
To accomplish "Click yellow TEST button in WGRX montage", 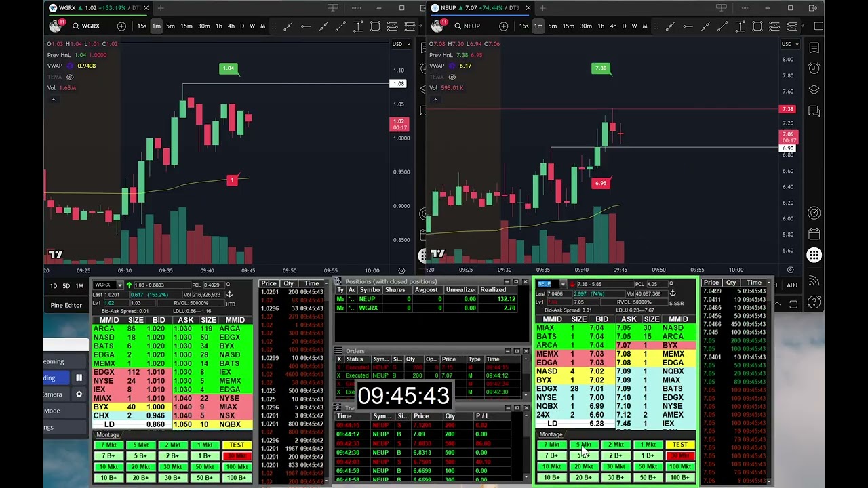I will pos(237,445).
